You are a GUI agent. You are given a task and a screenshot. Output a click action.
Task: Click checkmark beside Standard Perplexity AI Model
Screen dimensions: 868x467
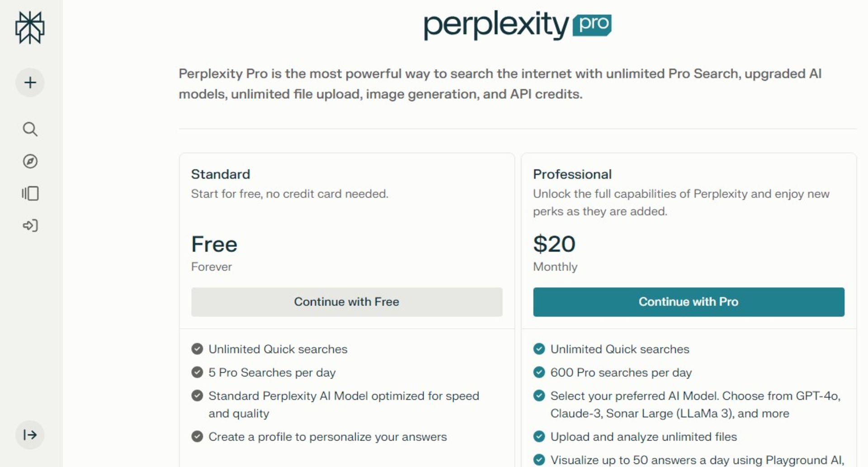point(197,396)
